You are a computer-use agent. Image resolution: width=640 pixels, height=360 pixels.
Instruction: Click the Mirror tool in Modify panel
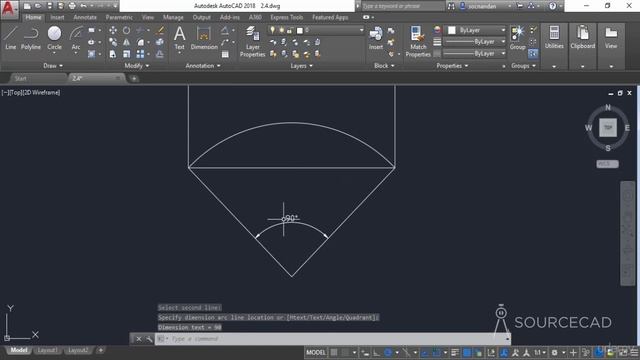tap(127, 42)
